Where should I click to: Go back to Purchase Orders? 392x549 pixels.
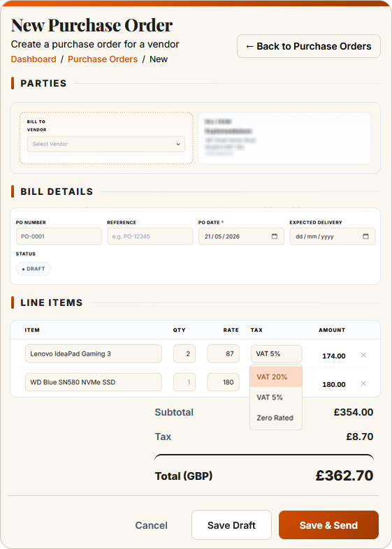309,46
